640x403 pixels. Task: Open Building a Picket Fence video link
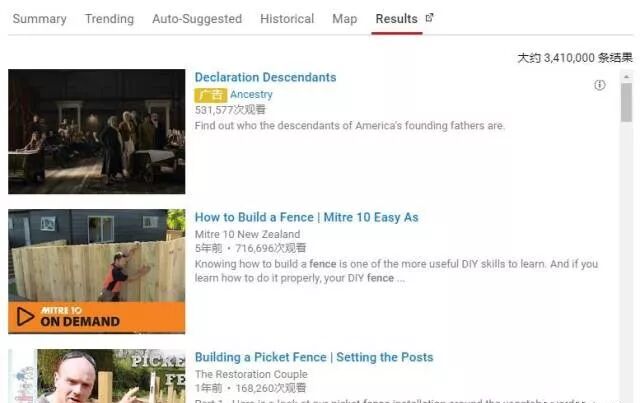coord(314,357)
